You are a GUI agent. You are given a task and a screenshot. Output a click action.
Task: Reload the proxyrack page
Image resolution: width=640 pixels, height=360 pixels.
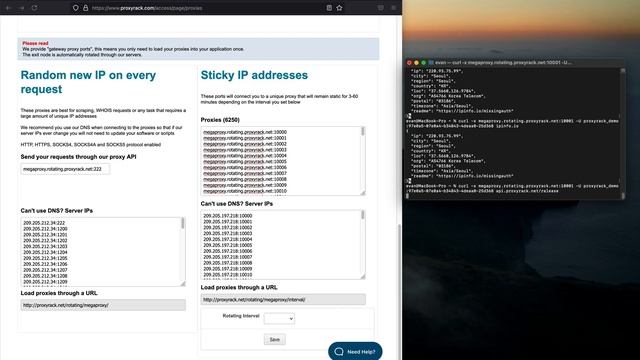coord(35,8)
